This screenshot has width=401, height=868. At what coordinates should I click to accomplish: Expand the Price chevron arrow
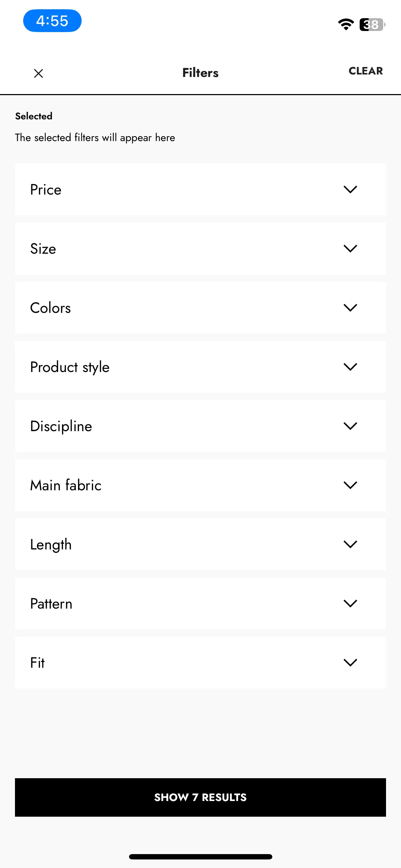pos(350,189)
